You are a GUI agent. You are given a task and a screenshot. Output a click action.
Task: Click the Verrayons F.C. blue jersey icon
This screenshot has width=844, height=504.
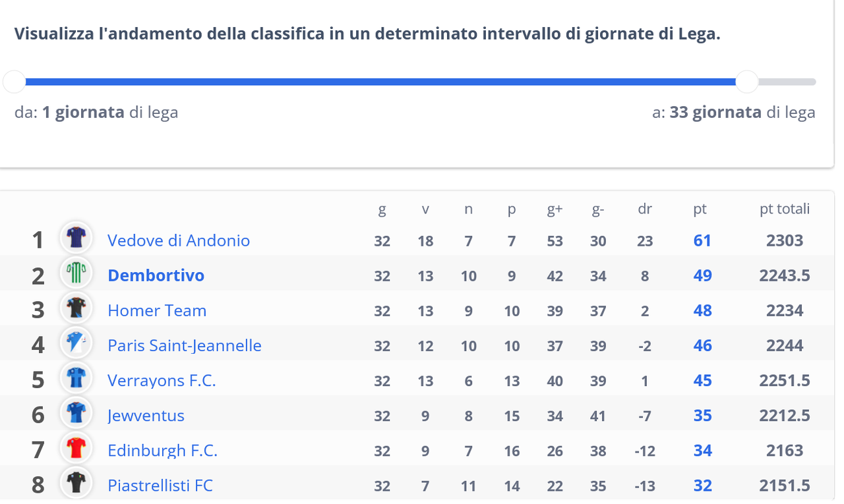coord(76,378)
